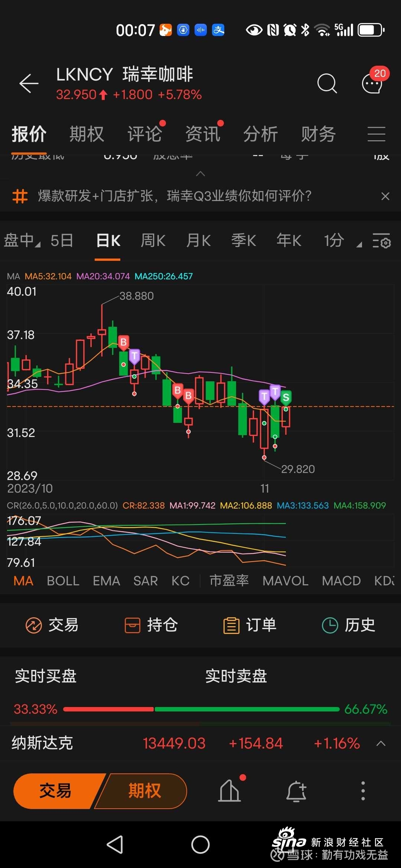Tap the red B marker at peak
This screenshot has height=868, width=401.
pyautogui.click(x=124, y=342)
